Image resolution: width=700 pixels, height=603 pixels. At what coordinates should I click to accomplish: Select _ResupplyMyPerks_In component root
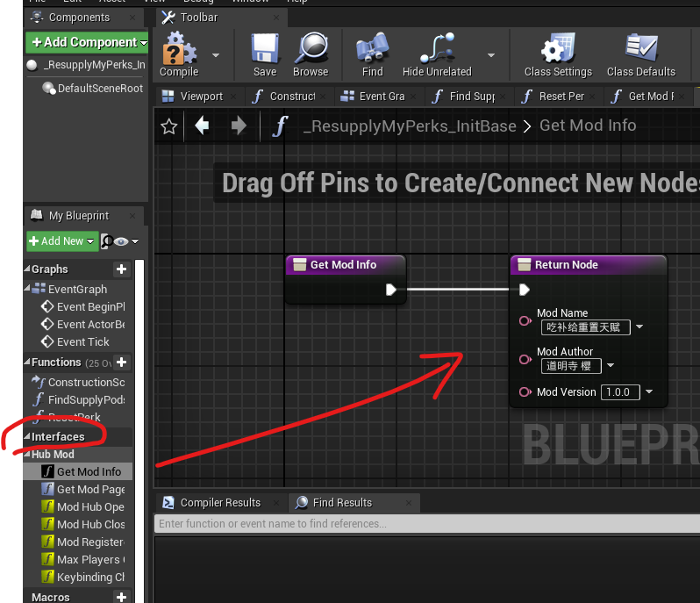coord(87,65)
